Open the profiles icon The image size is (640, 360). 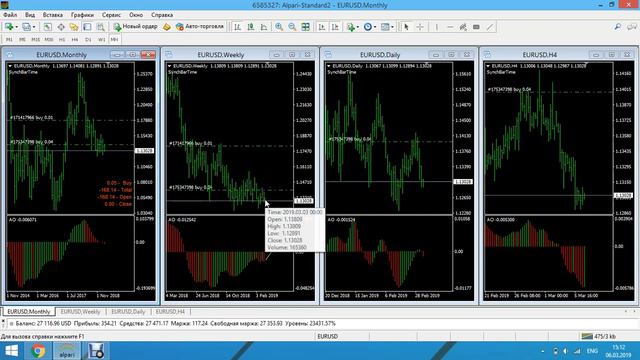click(x=26, y=27)
